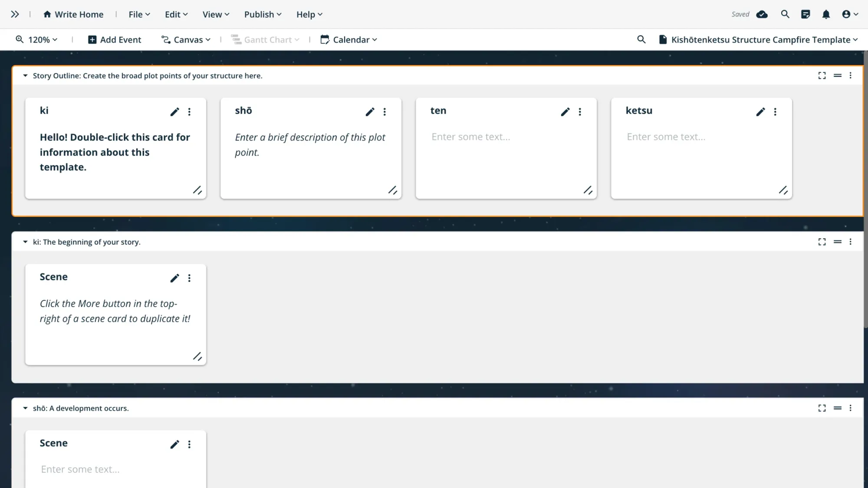
Task: Click the fullscreen icon on Story Outline row
Action: tap(822, 75)
